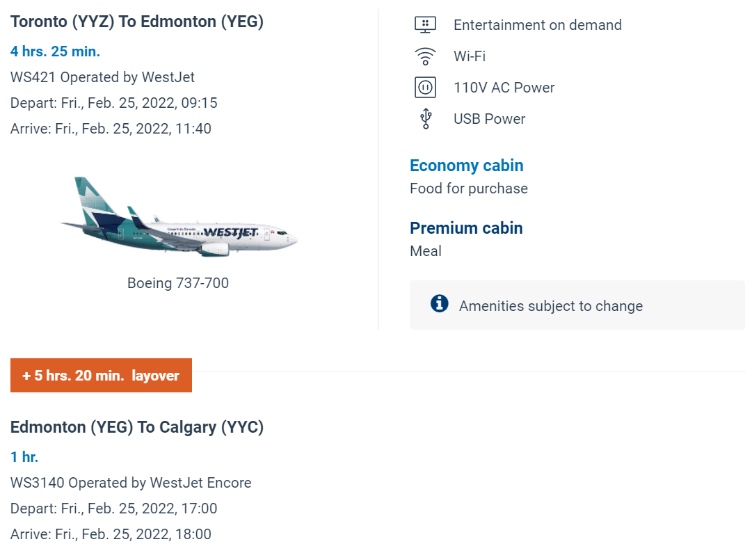Click the Amenities subject to change notice
The width and height of the screenshot is (752, 560).
[551, 306]
